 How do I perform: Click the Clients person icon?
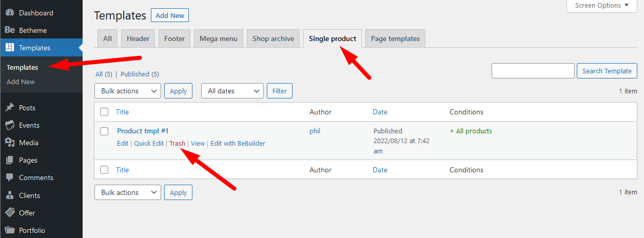point(9,195)
